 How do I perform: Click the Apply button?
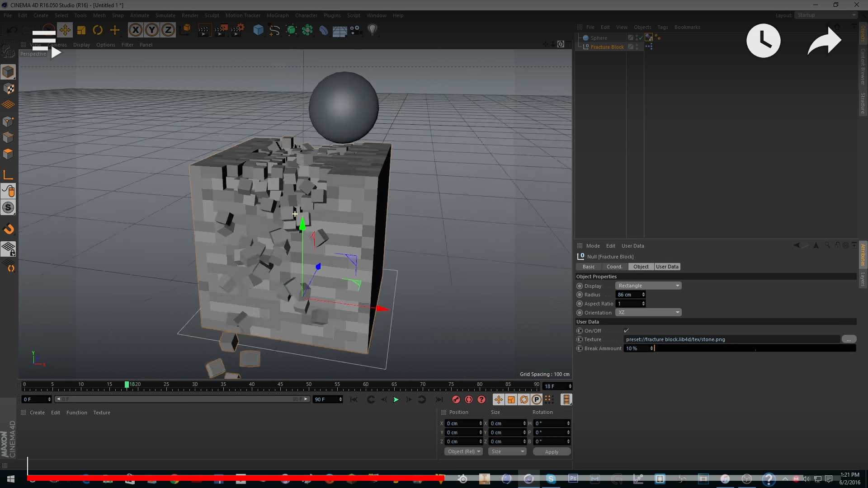552,452
